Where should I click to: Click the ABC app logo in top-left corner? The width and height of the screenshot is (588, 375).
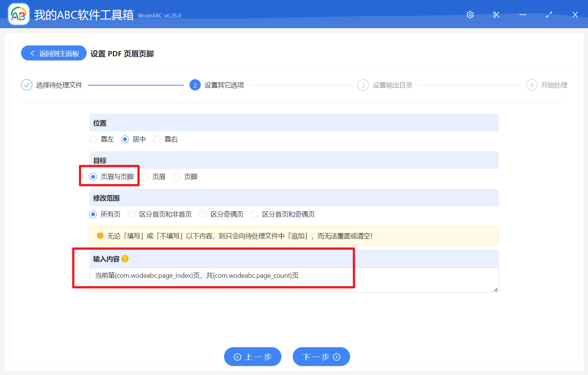click(x=18, y=14)
